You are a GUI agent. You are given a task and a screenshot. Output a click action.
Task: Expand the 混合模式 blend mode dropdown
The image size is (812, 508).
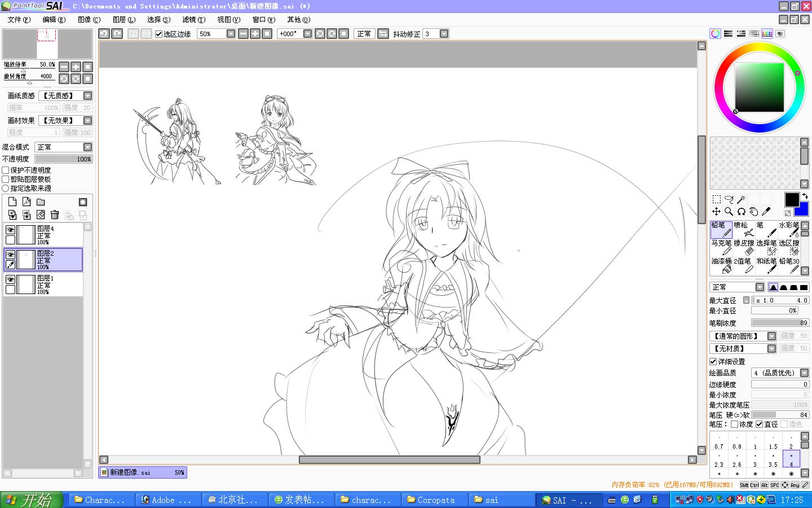coord(87,147)
